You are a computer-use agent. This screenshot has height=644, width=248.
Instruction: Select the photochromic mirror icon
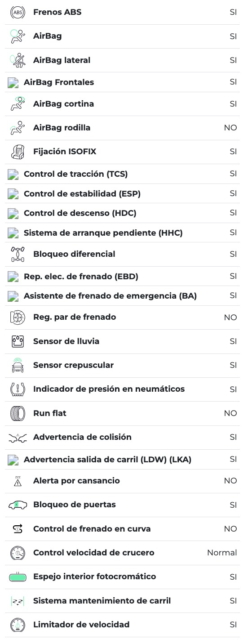pos(18,577)
